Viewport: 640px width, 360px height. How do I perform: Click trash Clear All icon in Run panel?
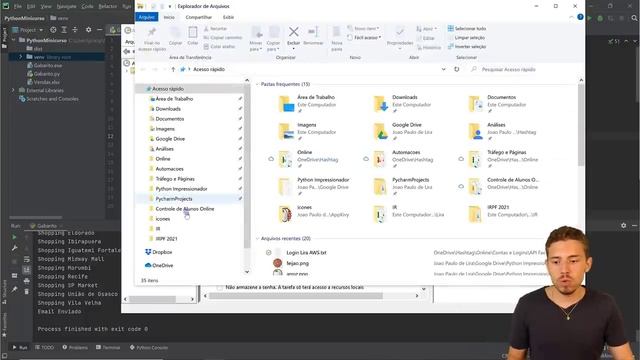(27, 291)
